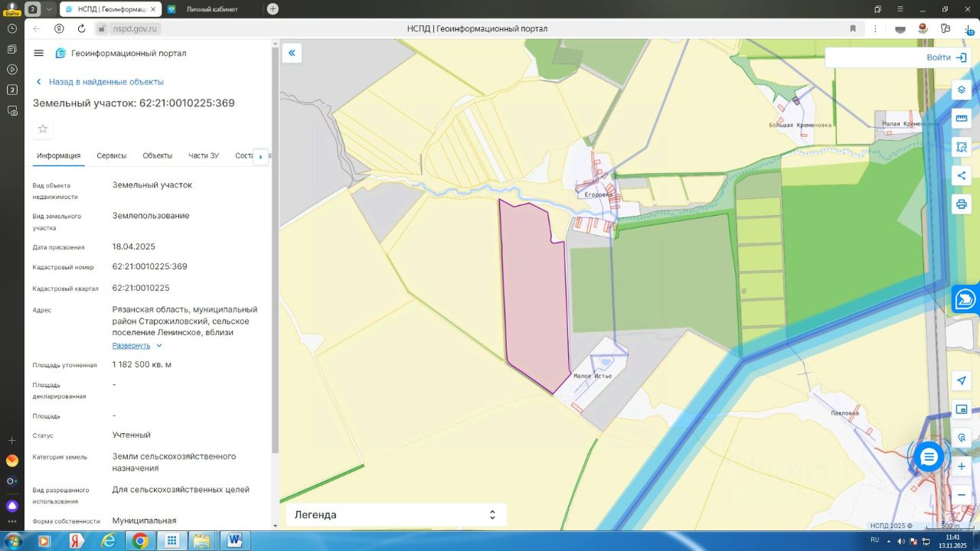The height and width of the screenshot is (551, 980).
Task: Activate the area search selection tool
Action: tap(962, 147)
